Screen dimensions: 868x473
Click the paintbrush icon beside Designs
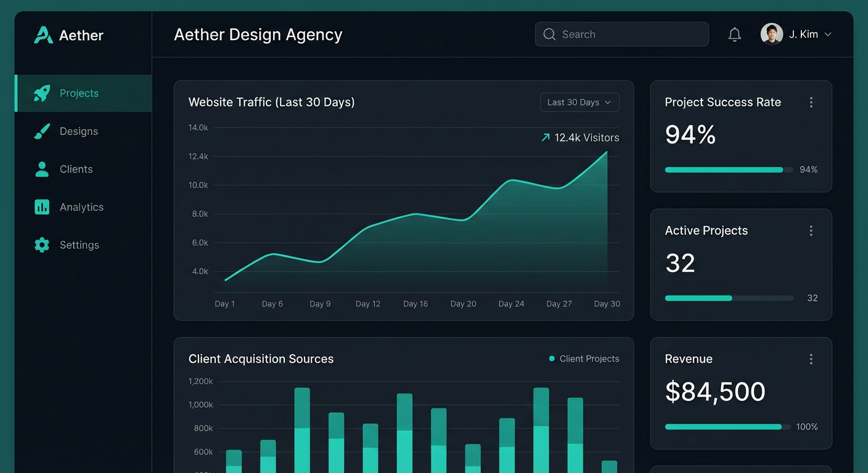click(42, 131)
